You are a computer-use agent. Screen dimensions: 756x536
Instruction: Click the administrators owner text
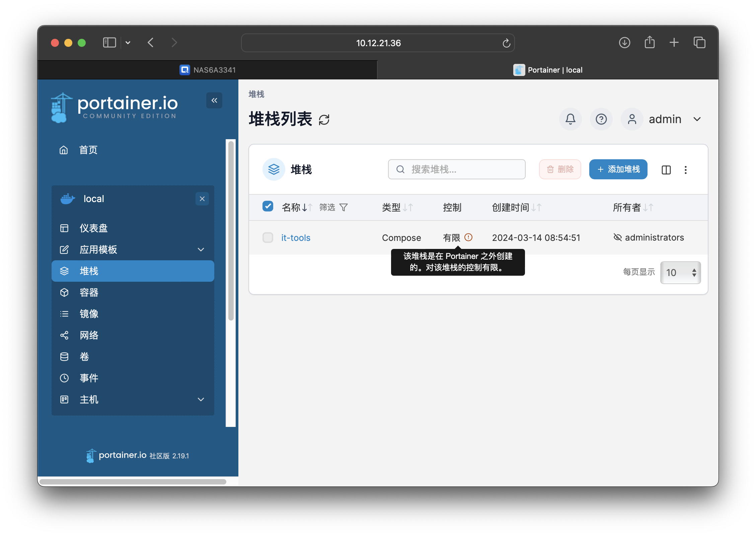655,237
